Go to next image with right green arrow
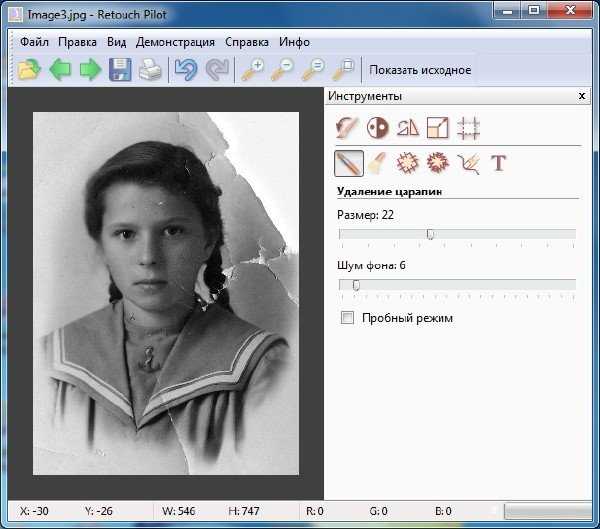600x529 pixels. pos(90,69)
